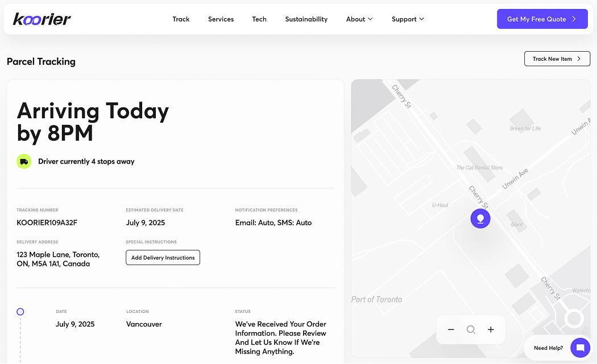This screenshot has height=364, width=597.
Task: Zoom out the map with minus
Action: 451,329
